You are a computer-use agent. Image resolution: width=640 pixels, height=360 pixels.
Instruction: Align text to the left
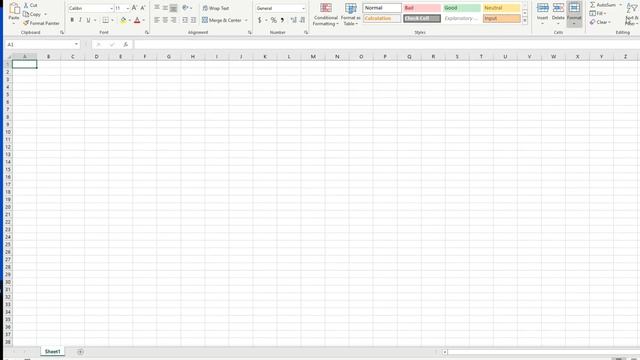click(x=157, y=20)
